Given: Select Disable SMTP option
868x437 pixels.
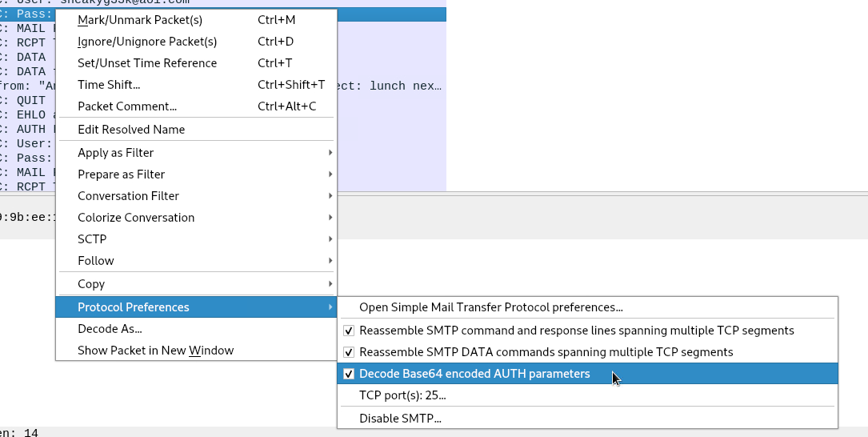Looking at the screenshot, I should pyautogui.click(x=400, y=418).
